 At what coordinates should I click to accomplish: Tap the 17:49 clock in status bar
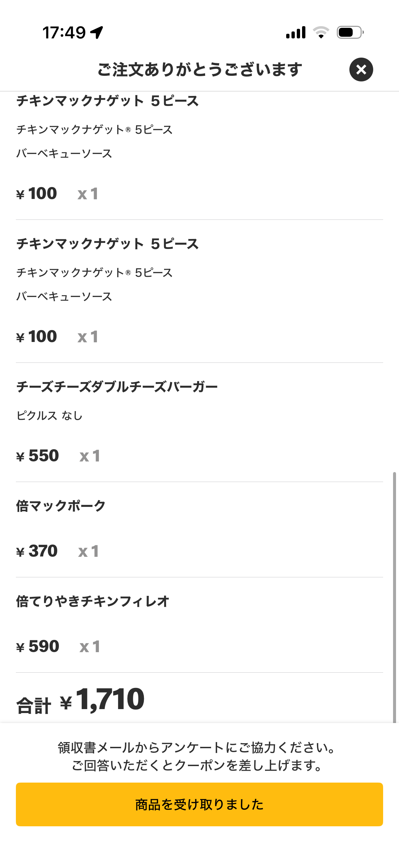(x=64, y=33)
